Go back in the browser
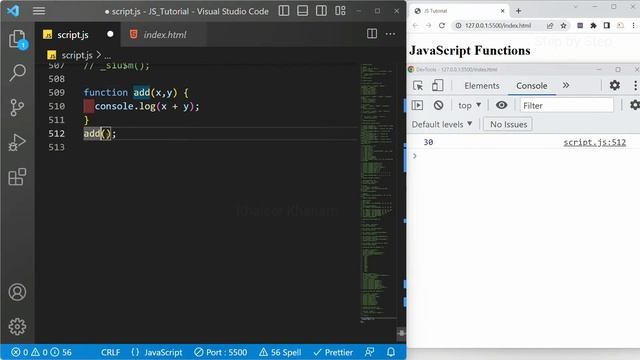 tap(415, 25)
